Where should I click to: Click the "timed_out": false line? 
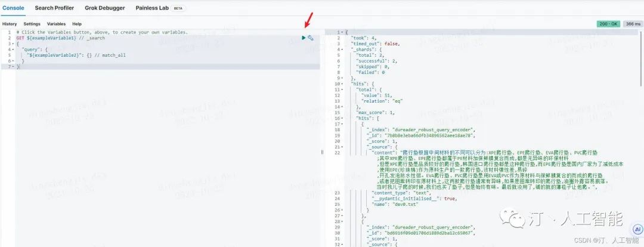pyautogui.click(x=376, y=44)
